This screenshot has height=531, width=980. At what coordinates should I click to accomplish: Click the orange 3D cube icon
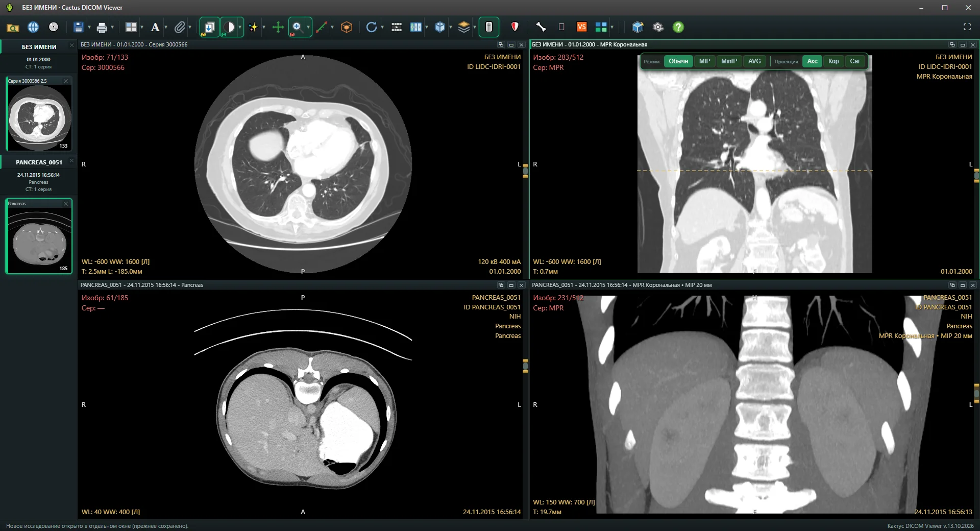coord(347,28)
